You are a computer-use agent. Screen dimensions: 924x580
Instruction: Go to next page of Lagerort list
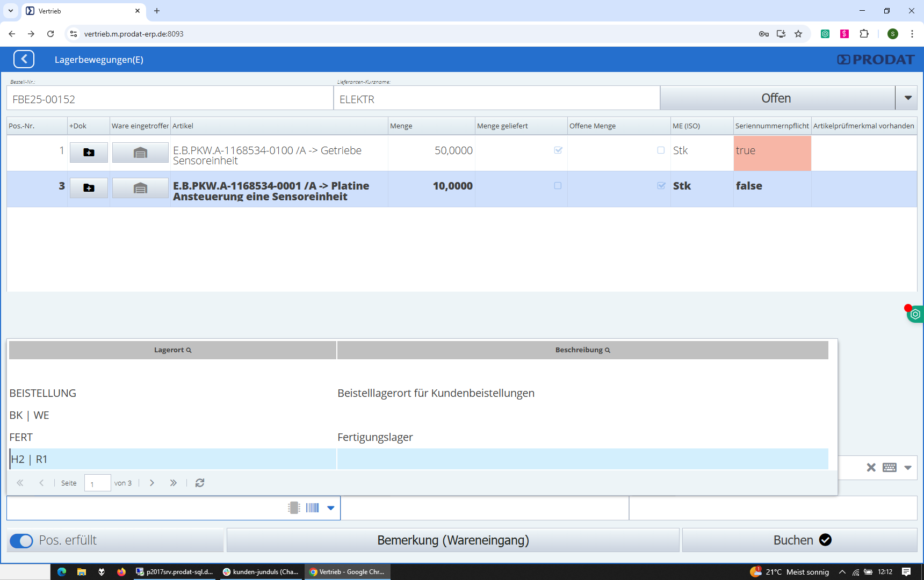[x=152, y=483]
